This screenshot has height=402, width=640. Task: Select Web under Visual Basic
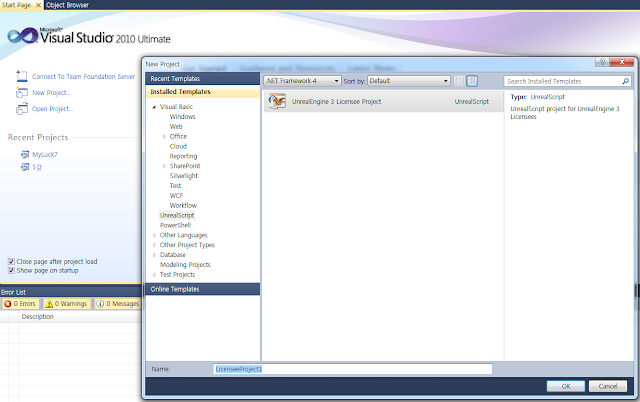coord(176,127)
